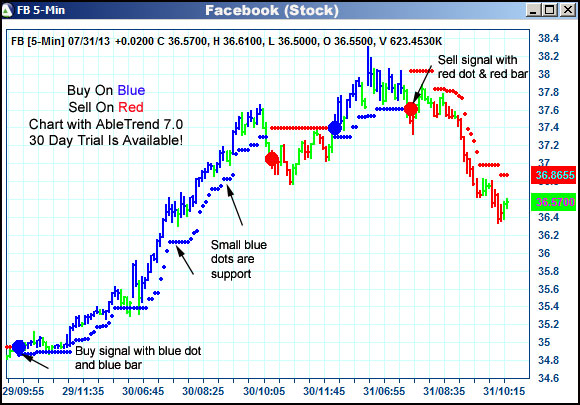Click the 30/11:45 time axis label
580x405 pixels.
324,391
